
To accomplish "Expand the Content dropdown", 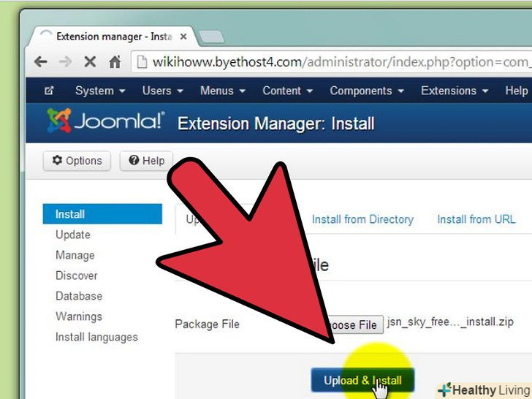I will point(287,91).
